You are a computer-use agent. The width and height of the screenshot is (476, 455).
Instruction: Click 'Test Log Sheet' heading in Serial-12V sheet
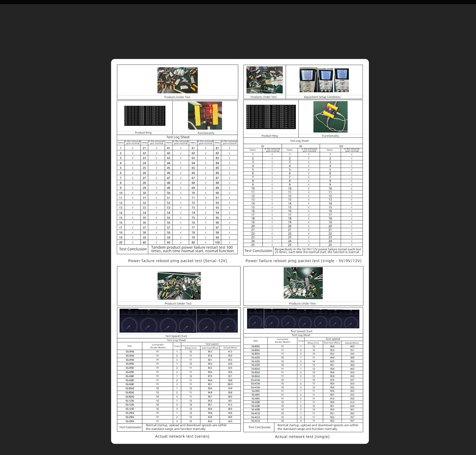coord(178,137)
